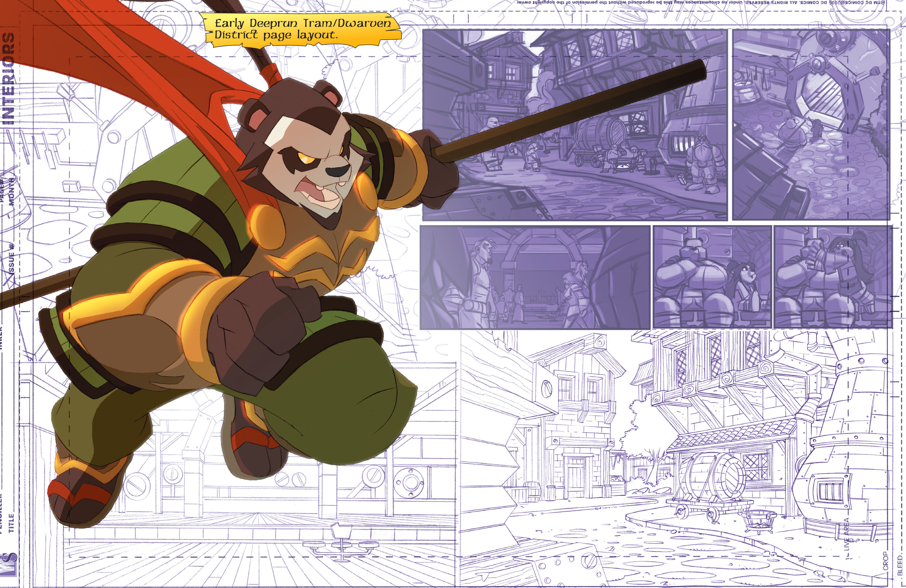This screenshot has width=906, height=588.
Task: Click the "INTERIORS" vertical heading
Action: coord(8,79)
